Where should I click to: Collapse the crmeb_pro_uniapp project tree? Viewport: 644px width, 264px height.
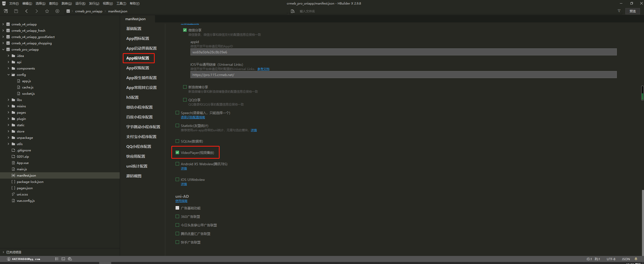(x=3, y=49)
